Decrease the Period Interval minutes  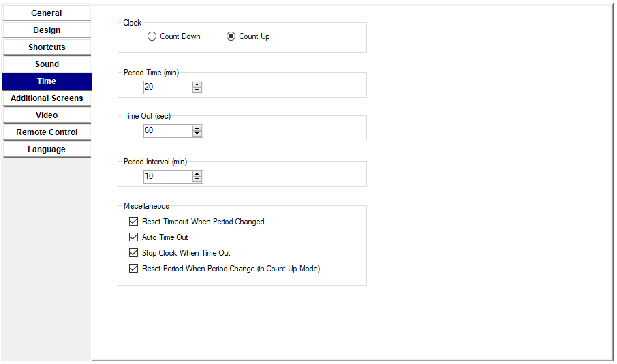197,179
